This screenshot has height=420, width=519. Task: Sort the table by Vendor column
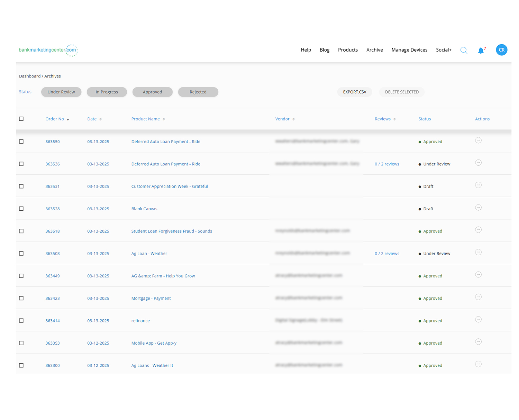(285, 119)
